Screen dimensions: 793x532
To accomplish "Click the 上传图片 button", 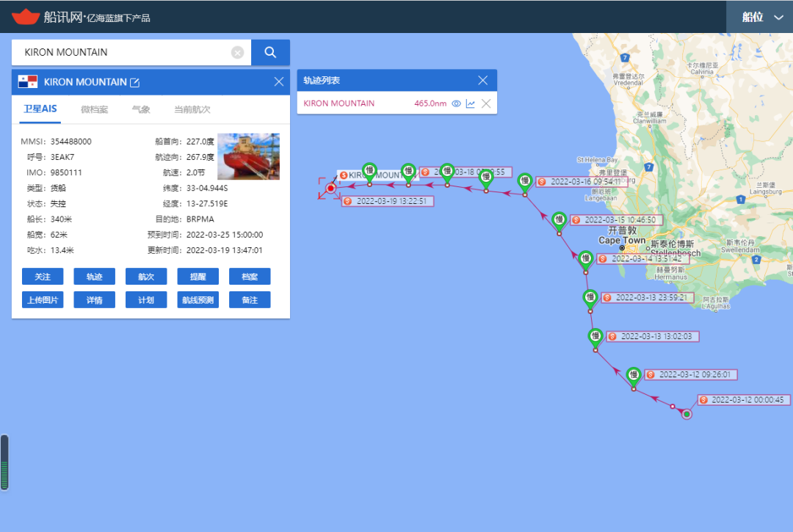I will [x=43, y=299].
